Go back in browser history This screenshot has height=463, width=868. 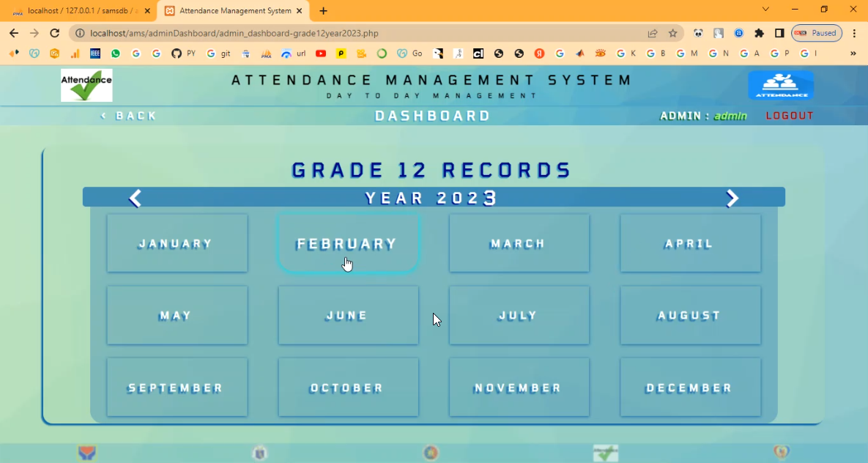pyautogui.click(x=14, y=33)
